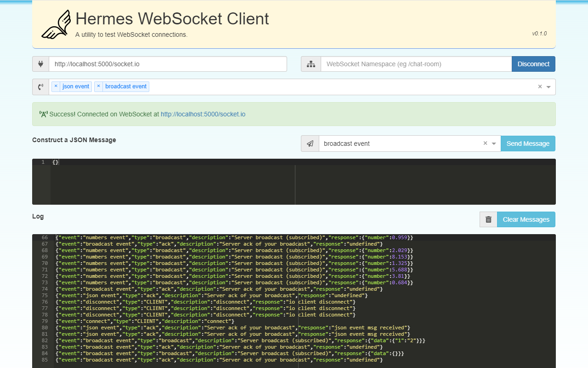Click log line 71 with number 5.688
Screen dimensions: 588x368
coord(234,270)
